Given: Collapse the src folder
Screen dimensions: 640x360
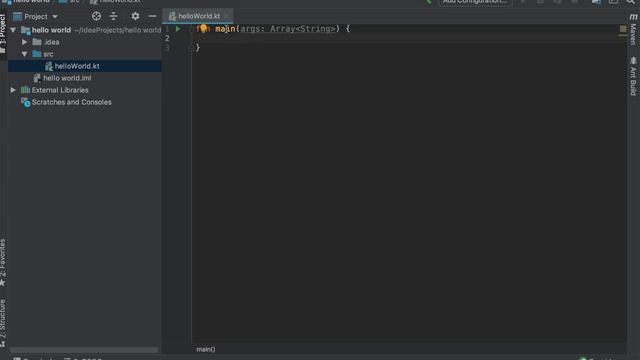Looking at the screenshot, I should [24, 54].
